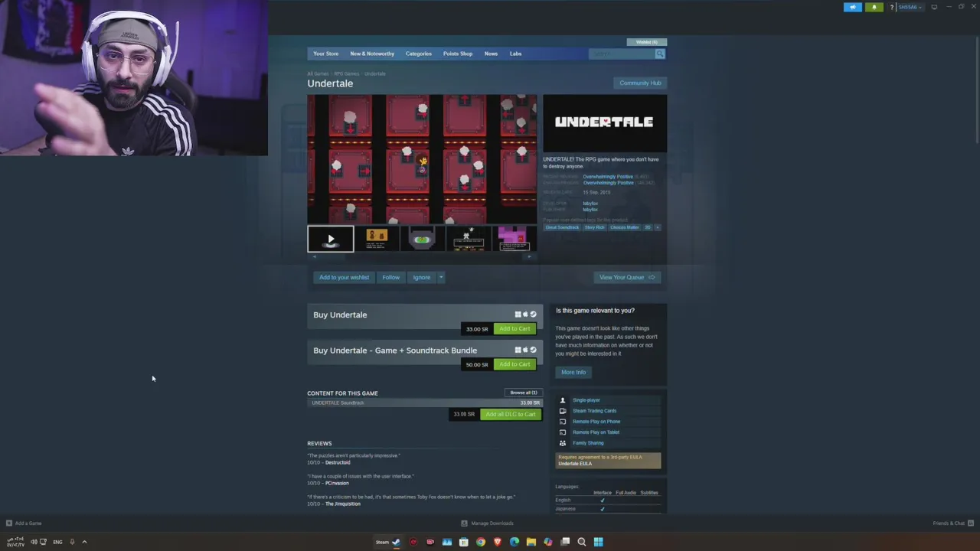Click the store search input field
This screenshot has height=551, width=980.
pos(622,54)
